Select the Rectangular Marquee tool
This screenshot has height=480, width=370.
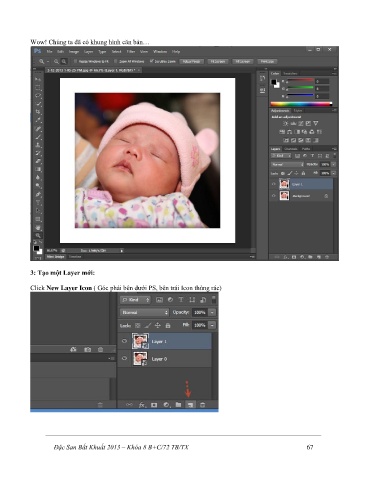pyautogui.click(x=38, y=88)
